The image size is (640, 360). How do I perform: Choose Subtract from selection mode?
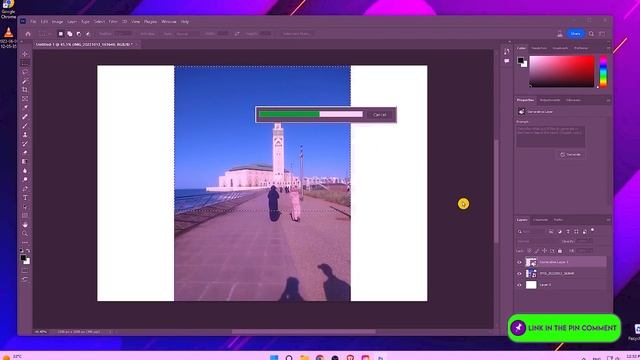[x=78, y=34]
